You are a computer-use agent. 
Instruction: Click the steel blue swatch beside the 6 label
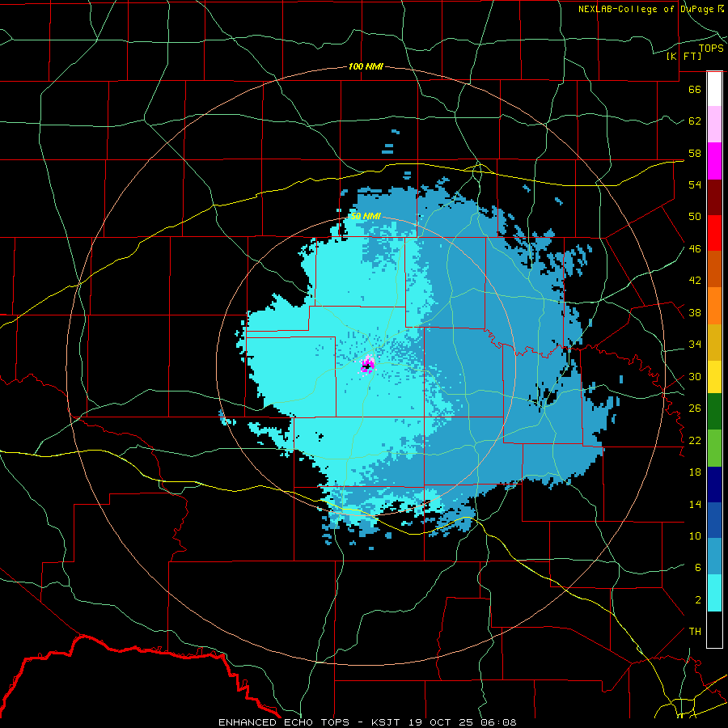coord(714,557)
